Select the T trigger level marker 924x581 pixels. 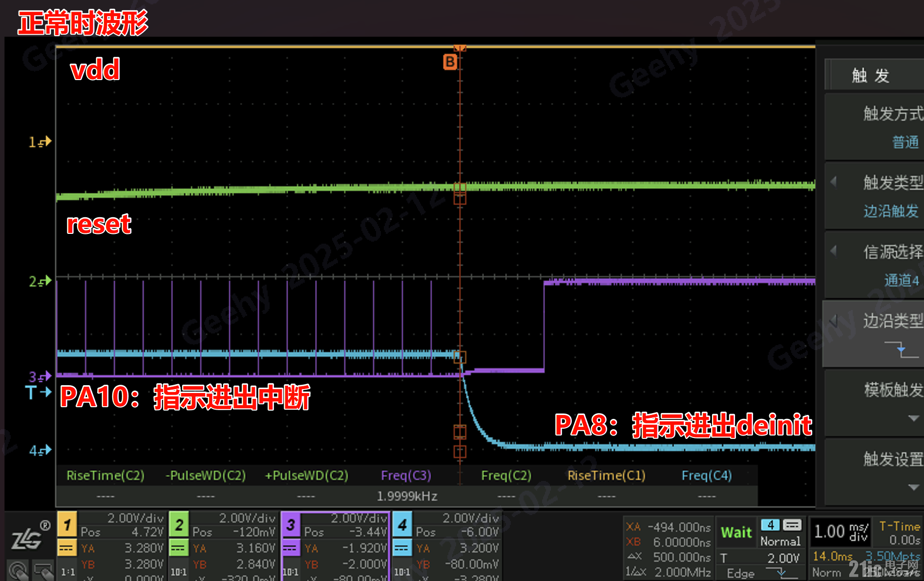39,392
